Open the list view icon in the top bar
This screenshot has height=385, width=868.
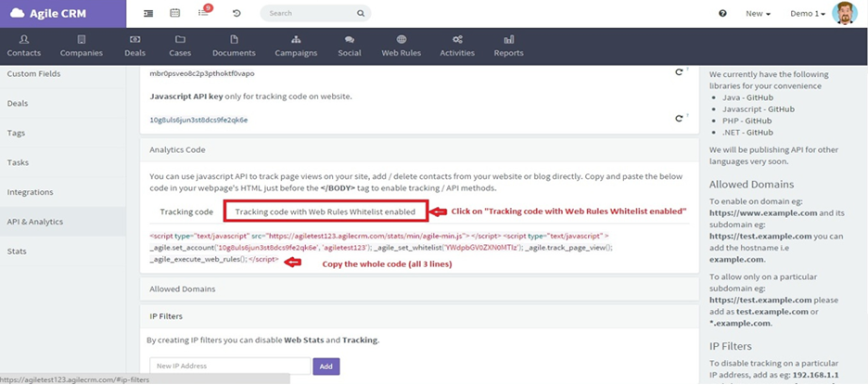[148, 13]
